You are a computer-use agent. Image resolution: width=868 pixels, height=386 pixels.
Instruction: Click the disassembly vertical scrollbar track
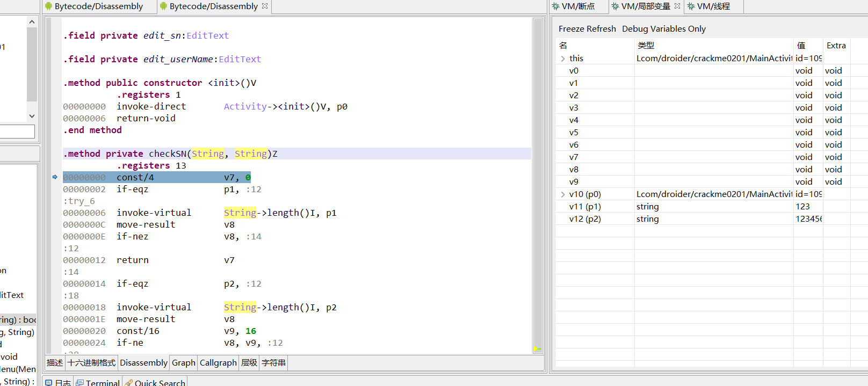click(538, 215)
